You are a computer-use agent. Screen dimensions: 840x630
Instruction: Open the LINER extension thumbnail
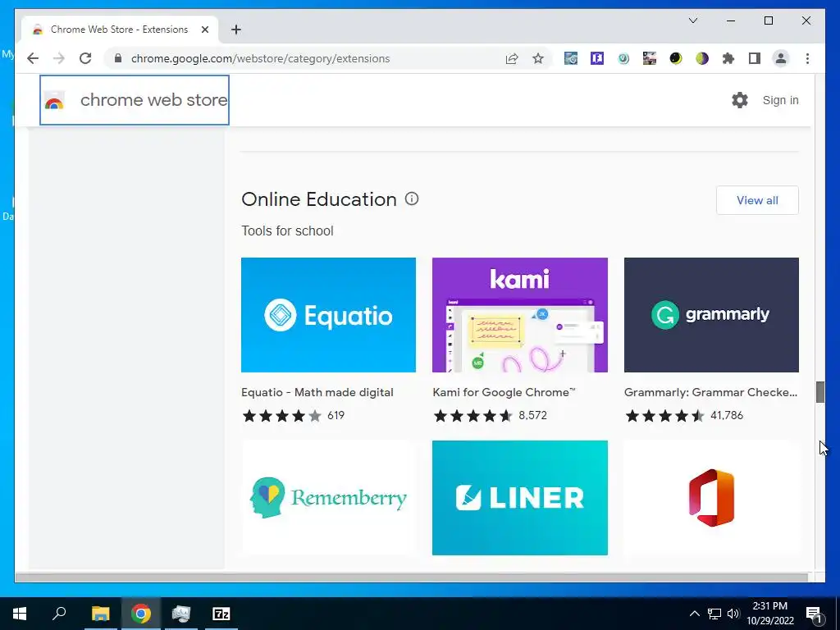pyautogui.click(x=519, y=498)
